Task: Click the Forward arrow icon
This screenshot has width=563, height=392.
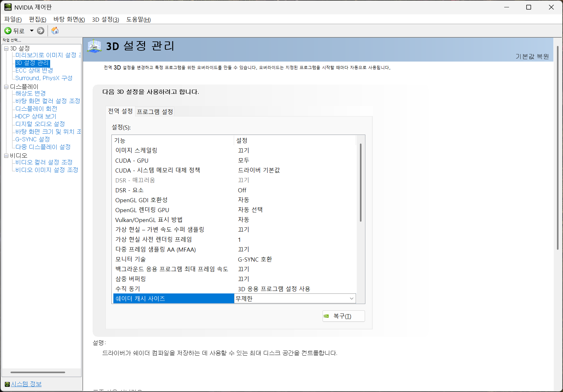Action: click(41, 31)
